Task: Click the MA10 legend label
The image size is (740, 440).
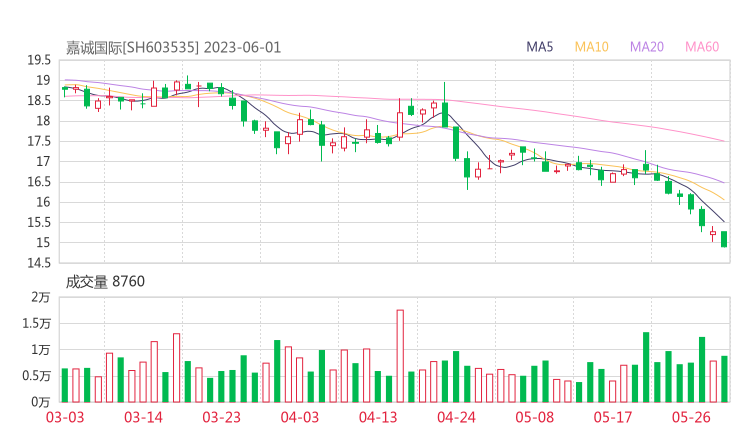Action: pos(591,47)
